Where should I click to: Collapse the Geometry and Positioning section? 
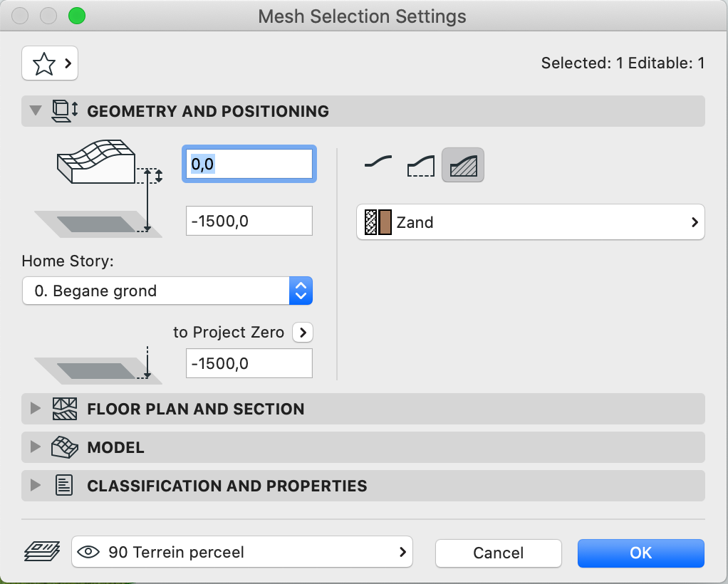[36, 111]
